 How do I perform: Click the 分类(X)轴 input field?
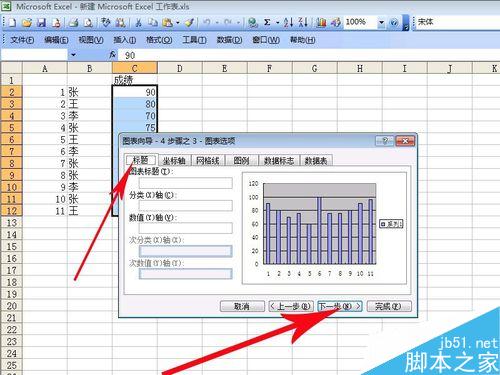click(186, 206)
